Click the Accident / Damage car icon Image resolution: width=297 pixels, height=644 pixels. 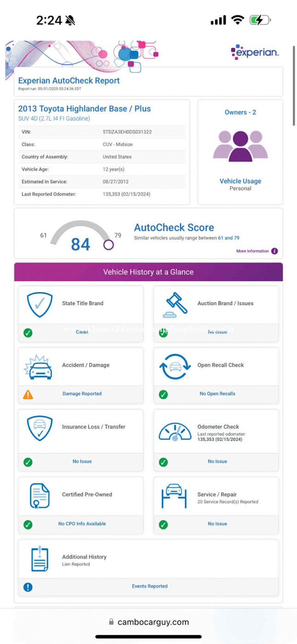39,367
